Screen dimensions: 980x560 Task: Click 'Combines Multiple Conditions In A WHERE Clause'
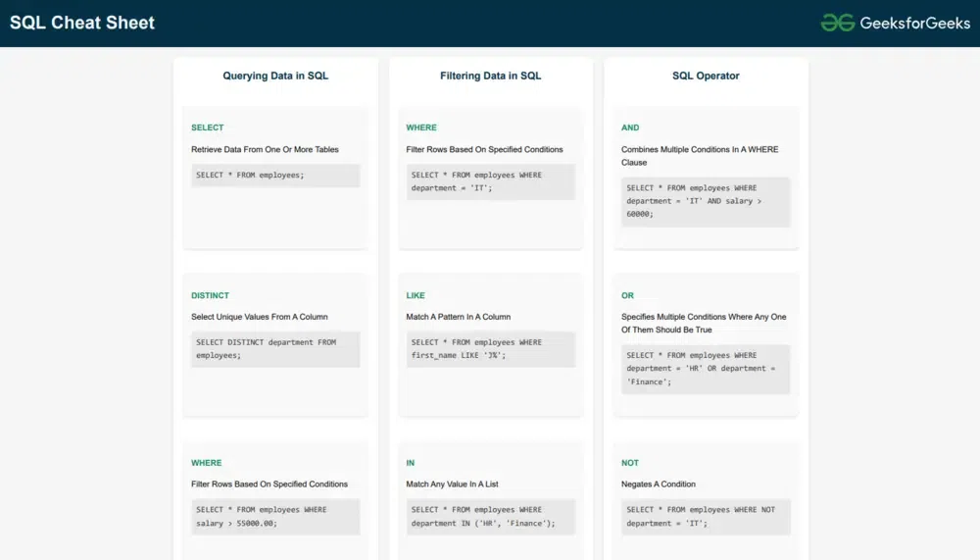[700, 156]
